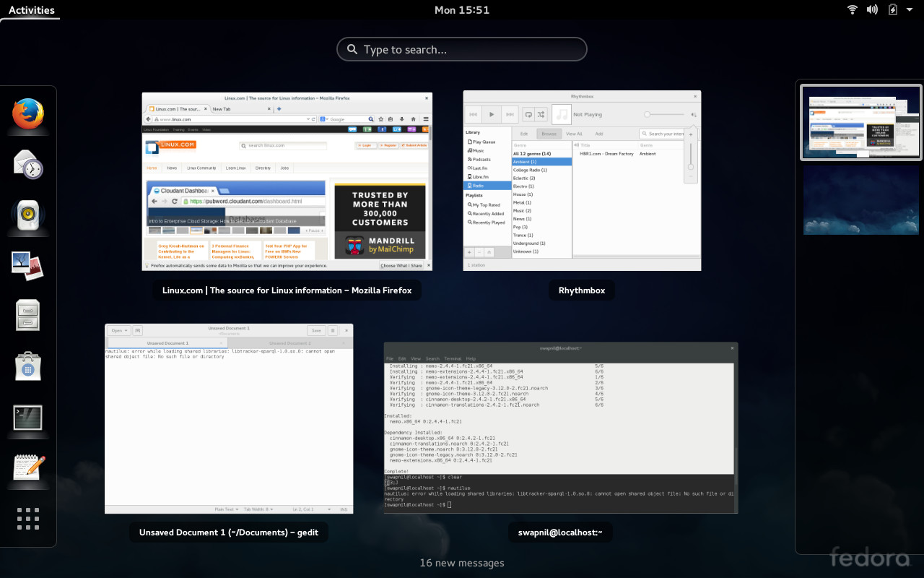Focus the Type to search field
Image resolution: width=924 pixels, height=578 pixels.
click(462, 49)
